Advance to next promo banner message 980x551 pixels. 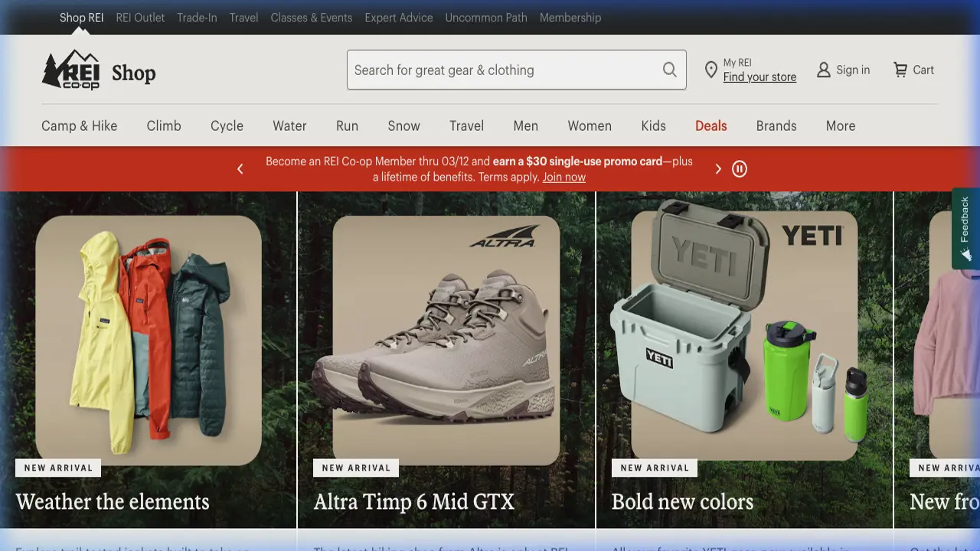717,169
